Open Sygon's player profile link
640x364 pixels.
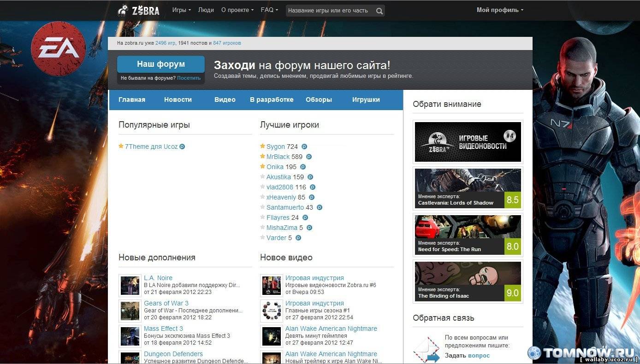tap(276, 147)
